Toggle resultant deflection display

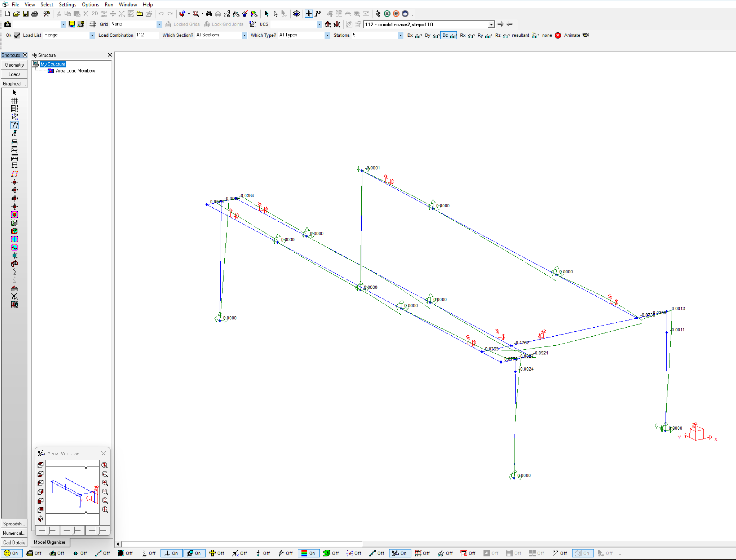[x=525, y=35]
